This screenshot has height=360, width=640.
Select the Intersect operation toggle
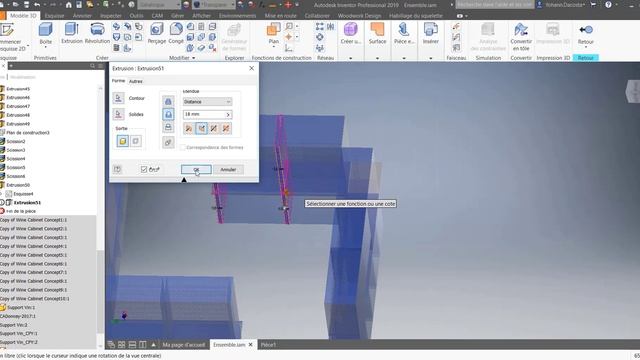click(168, 127)
